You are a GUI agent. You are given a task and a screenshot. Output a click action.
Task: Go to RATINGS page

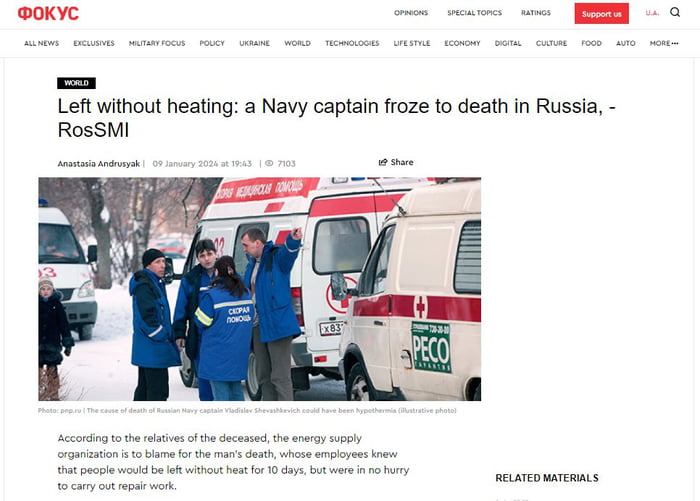pyautogui.click(x=536, y=13)
